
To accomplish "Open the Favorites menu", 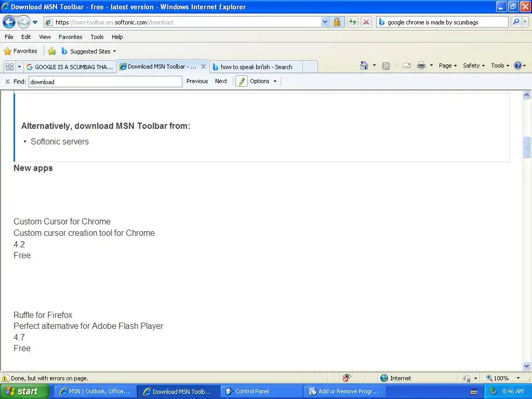I will point(71,37).
